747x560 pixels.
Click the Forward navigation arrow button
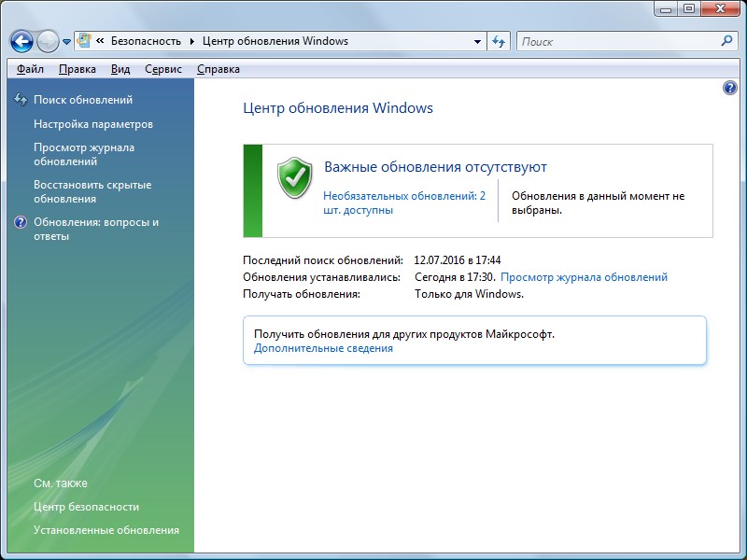click(x=48, y=41)
